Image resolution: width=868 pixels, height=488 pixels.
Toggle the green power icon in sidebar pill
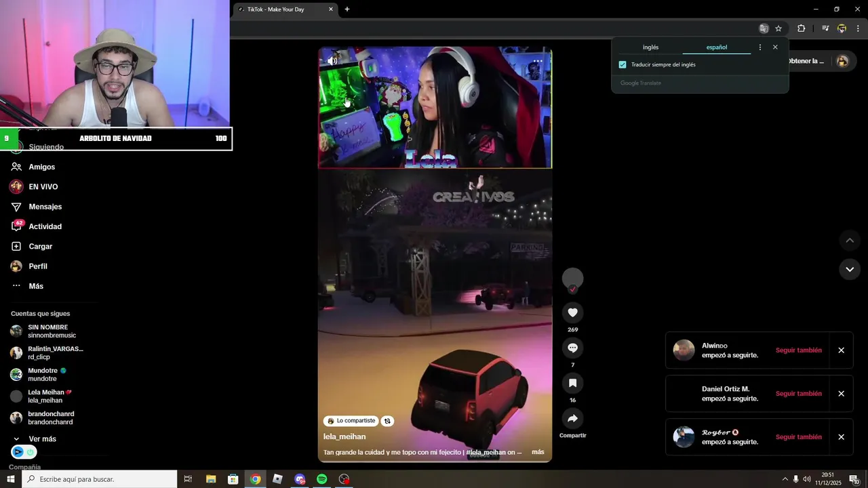click(x=30, y=452)
